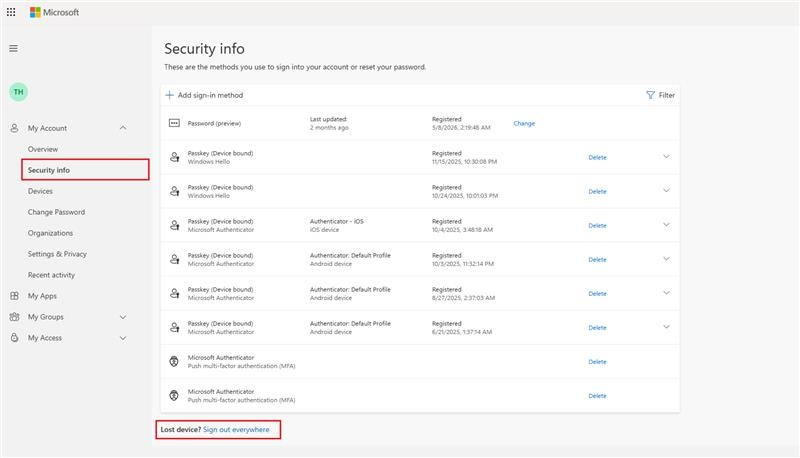Click the My Groups people icon
This screenshot has height=458, width=800.
(14, 317)
